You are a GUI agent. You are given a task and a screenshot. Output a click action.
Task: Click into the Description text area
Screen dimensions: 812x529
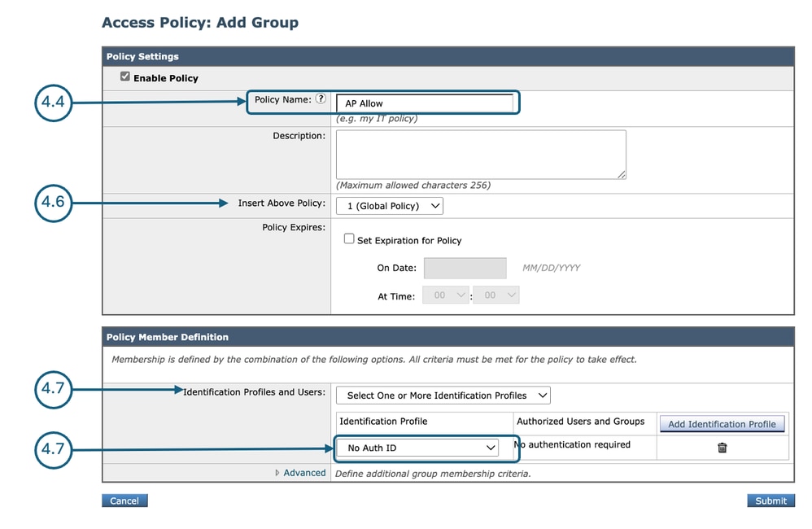tap(480, 154)
